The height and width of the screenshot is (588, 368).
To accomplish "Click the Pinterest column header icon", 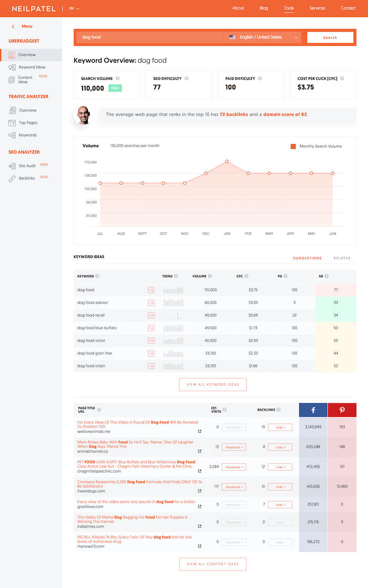I will (342, 410).
